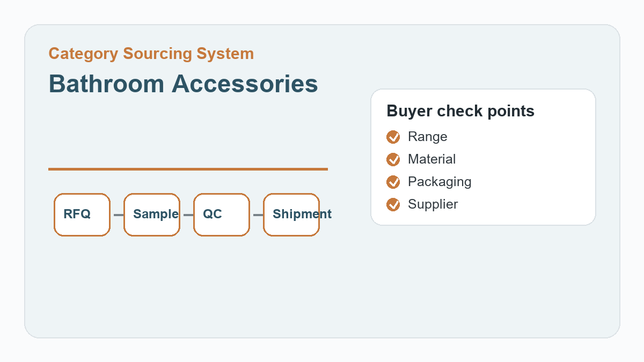This screenshot has width=644, height=362.
Task: Click the orange divider line under the title
Action: (188, 169)
